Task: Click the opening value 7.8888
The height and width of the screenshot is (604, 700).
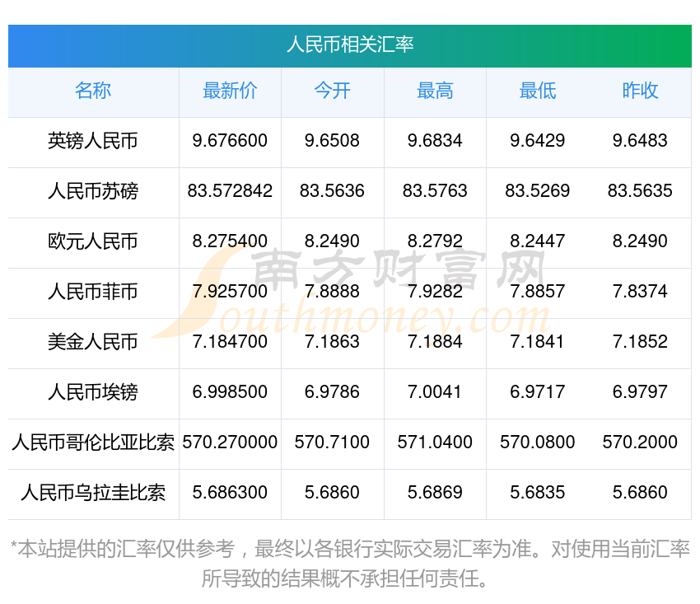Action: click(x=332, y=292)
